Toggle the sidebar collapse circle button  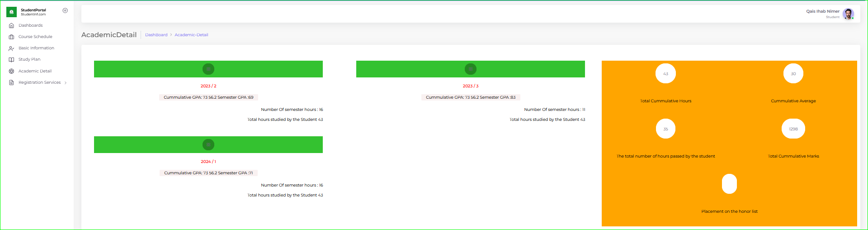[x=65, y=10]
